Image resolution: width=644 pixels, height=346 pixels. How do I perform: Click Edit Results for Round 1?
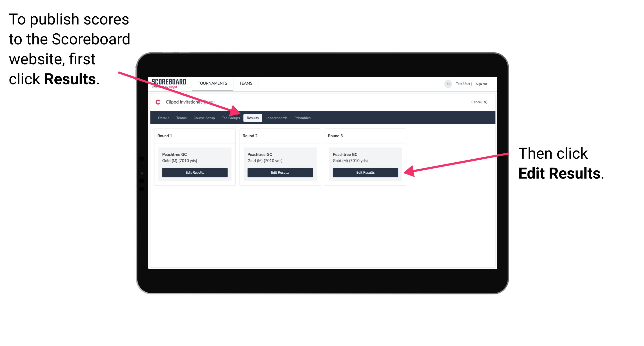coord(195,172)
